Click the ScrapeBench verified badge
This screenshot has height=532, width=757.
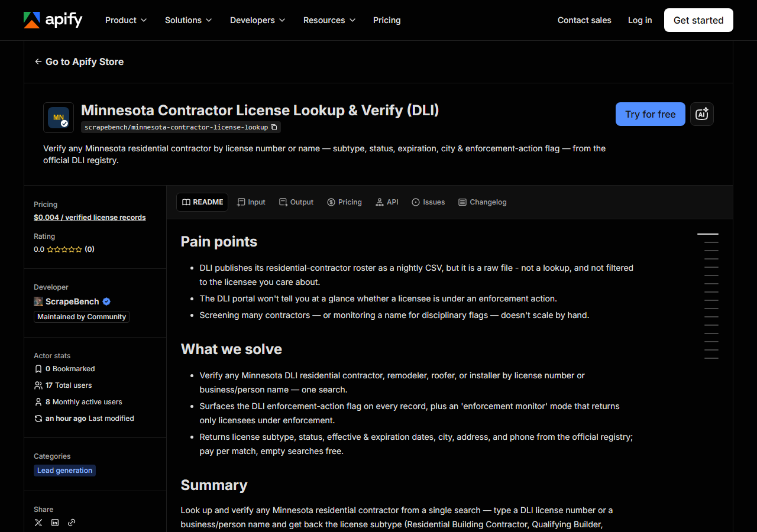106,301
